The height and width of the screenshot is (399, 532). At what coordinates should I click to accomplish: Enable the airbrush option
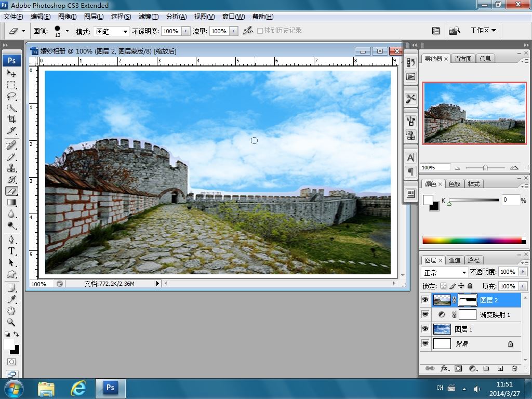[248, 31]
